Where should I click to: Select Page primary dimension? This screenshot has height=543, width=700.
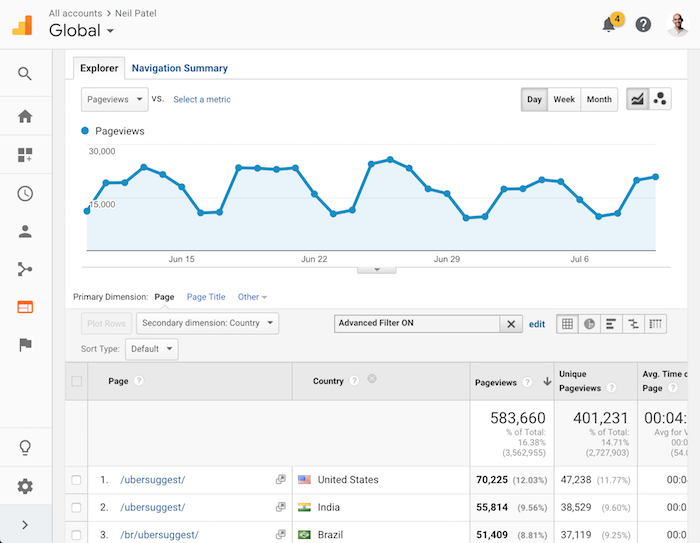pos(164,297)
